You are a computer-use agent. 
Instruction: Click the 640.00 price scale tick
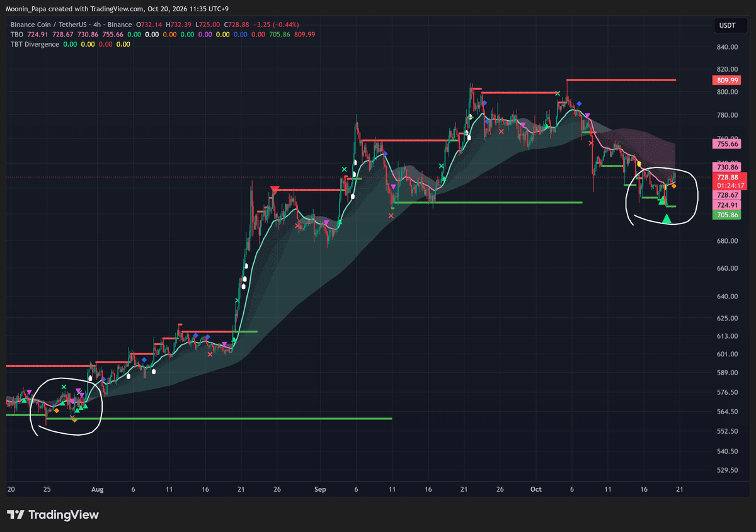click(727, 297)
